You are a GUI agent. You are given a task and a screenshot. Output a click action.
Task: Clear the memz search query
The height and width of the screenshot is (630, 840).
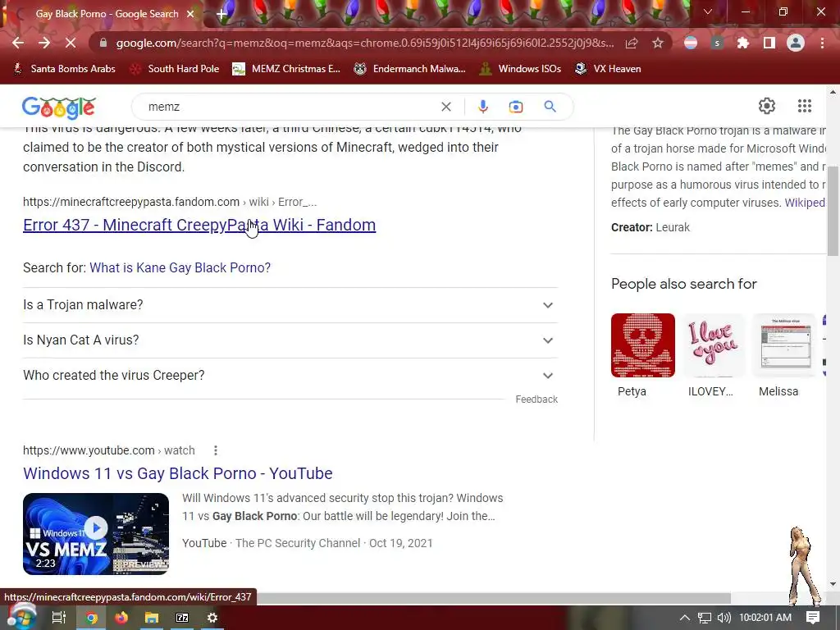point(445,107)
